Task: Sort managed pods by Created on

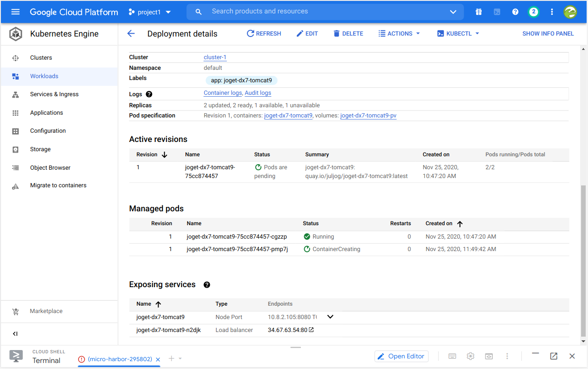Action: click(x=459, y=224)
